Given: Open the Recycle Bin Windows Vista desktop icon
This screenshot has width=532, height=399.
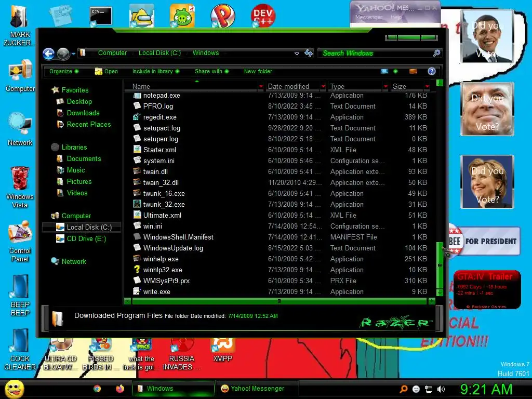Looking at the screenshot, I should [x=20, y=187].
